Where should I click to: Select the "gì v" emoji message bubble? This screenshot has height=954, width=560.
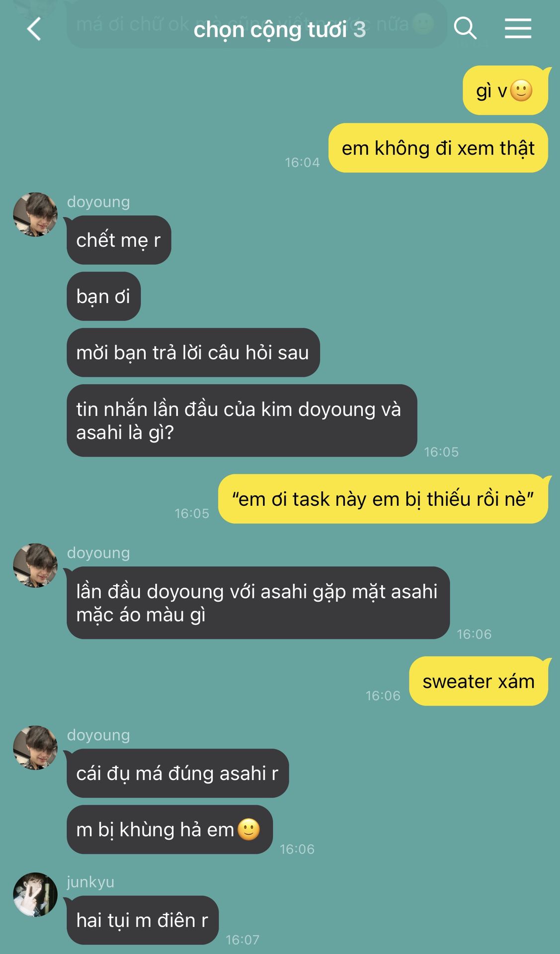pyautogui.click(x=505, y=90)
